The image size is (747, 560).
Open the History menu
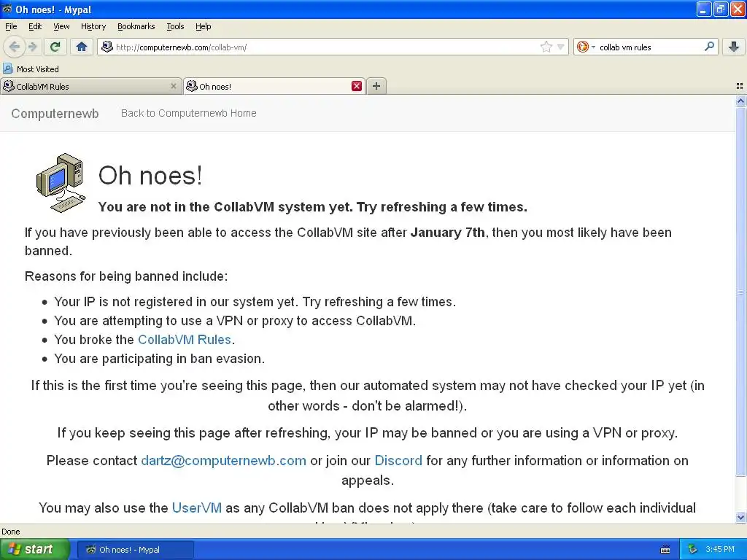(x=93, y=26)
